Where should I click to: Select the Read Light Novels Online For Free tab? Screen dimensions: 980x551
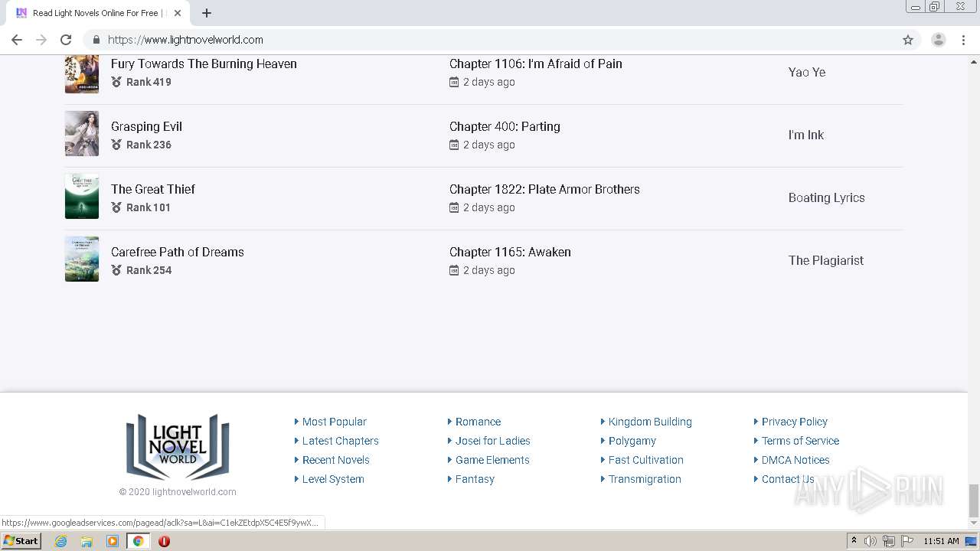[98, 13]
